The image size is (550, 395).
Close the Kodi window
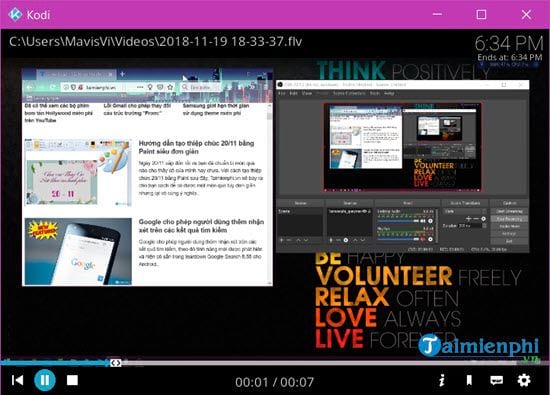tap(526, 14)
